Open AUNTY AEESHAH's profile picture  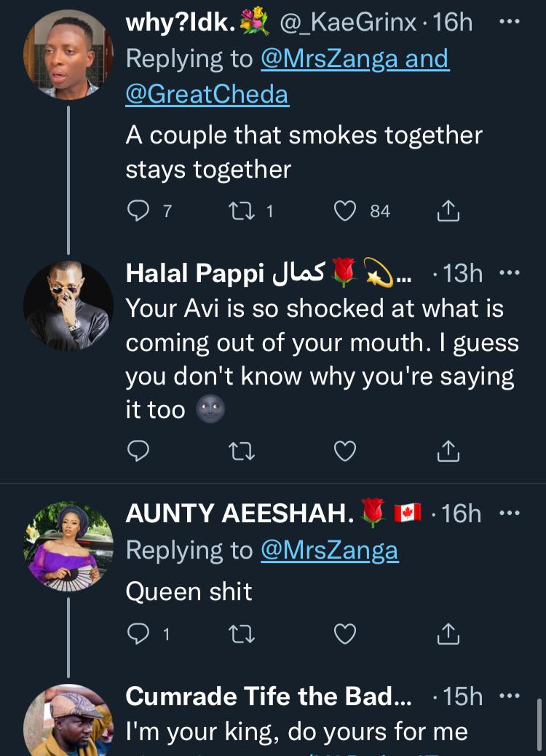[68, 546]
